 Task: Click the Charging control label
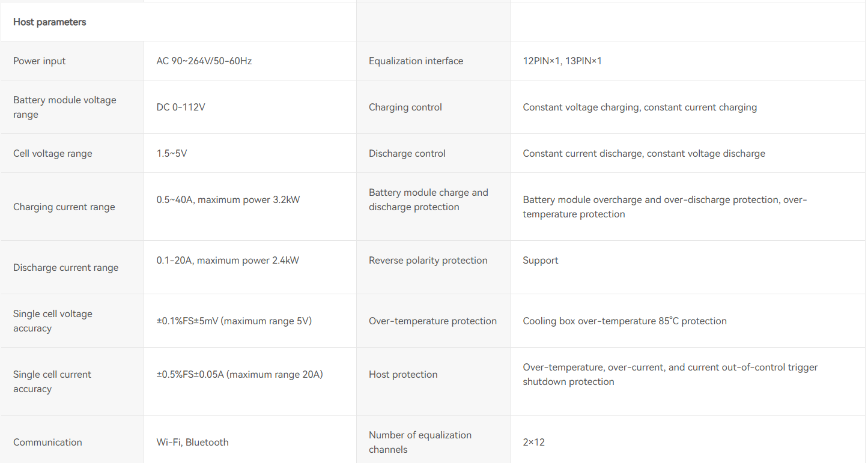pyautogui.click(x=405, y=107)
